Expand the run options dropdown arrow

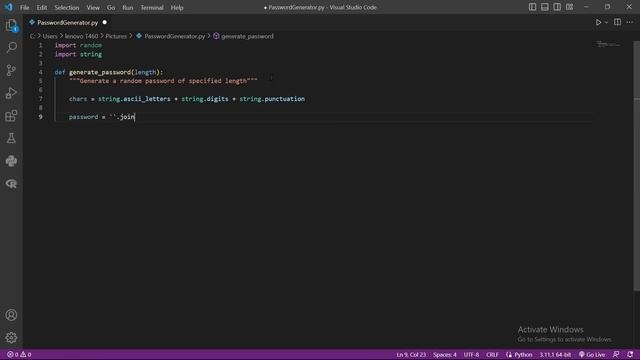(x=606, y=22)
